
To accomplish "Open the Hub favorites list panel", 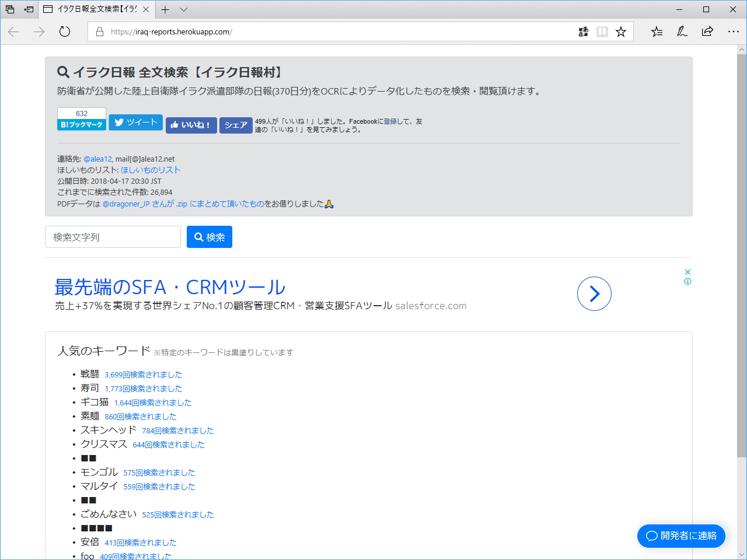I will [x=656, y=32].
